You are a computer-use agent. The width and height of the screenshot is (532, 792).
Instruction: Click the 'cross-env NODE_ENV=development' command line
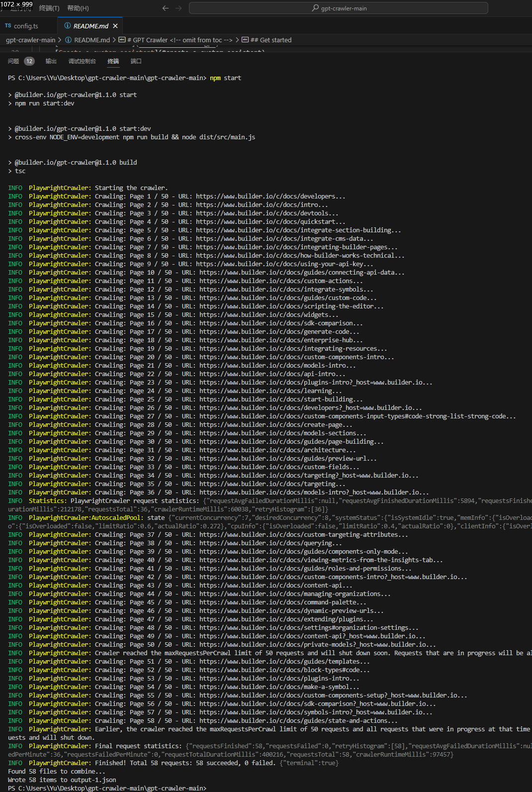click(132, 137)
